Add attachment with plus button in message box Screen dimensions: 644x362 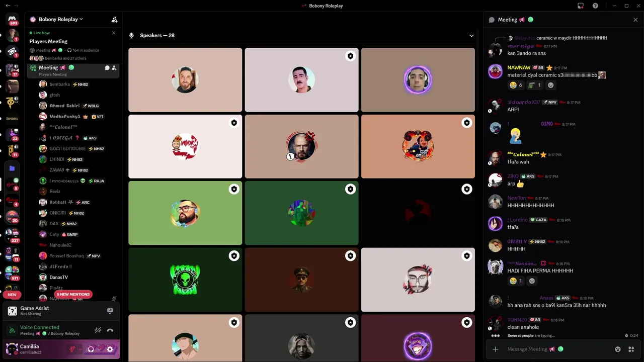pos(496,349)
